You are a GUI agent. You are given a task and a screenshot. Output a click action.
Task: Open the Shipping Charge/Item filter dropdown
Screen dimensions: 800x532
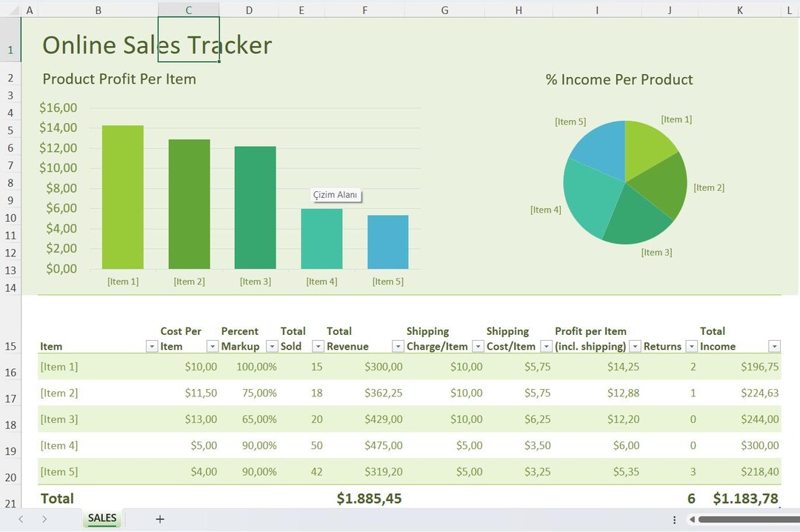[x=478, y=346]
